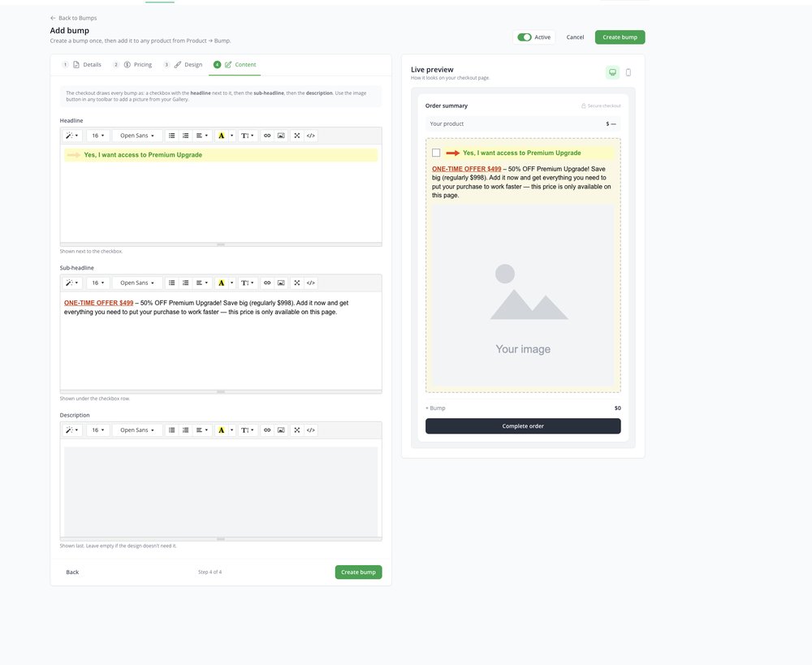Select the Content step tab
812x665 pixels.
click(235, 65)
